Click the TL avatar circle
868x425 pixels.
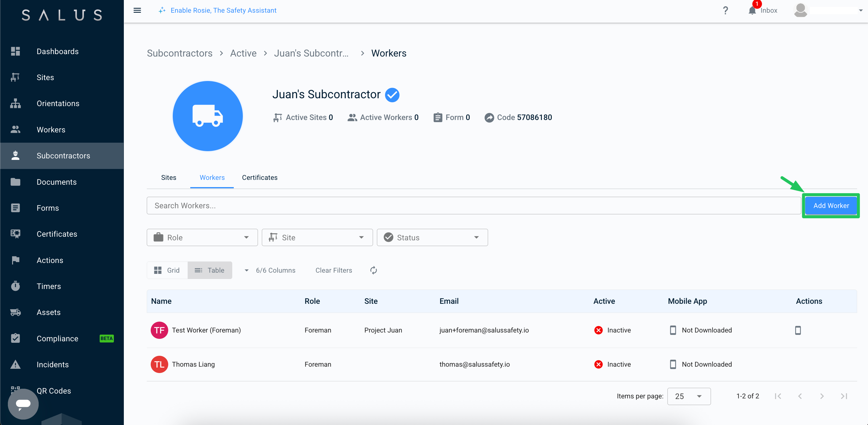159,364
